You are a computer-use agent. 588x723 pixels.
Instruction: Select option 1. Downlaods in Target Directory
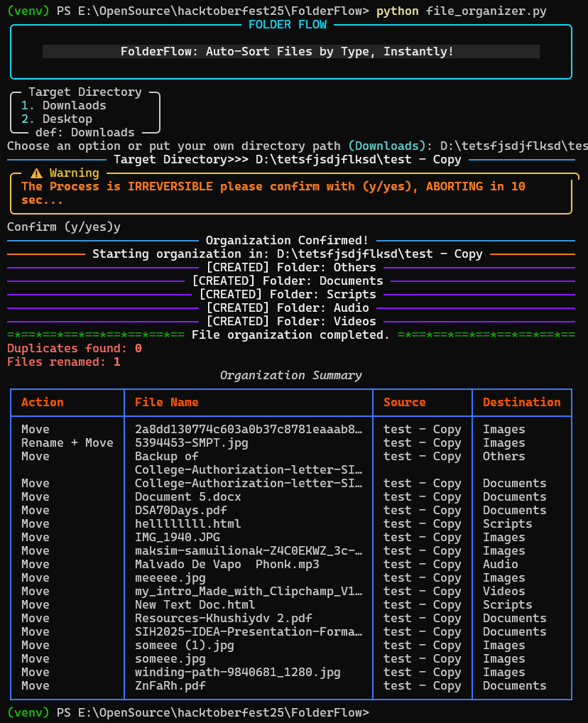pyautogui.click(x=64, y=106)
